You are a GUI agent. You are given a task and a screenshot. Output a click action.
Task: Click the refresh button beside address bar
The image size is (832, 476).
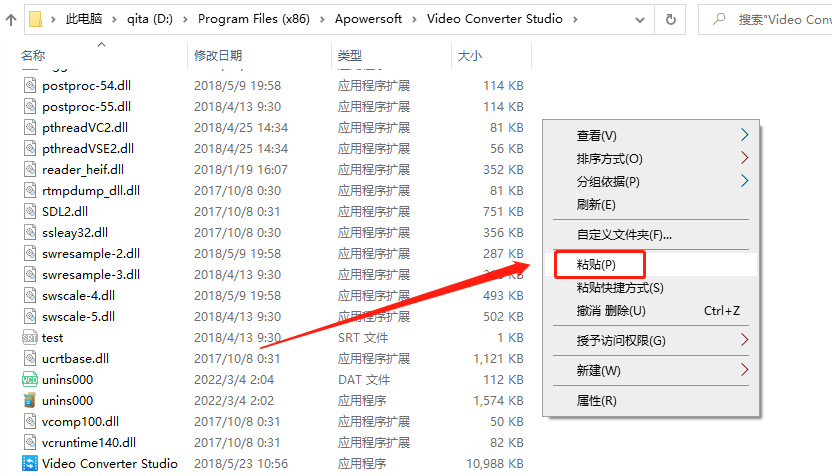(x=671, y=20)
